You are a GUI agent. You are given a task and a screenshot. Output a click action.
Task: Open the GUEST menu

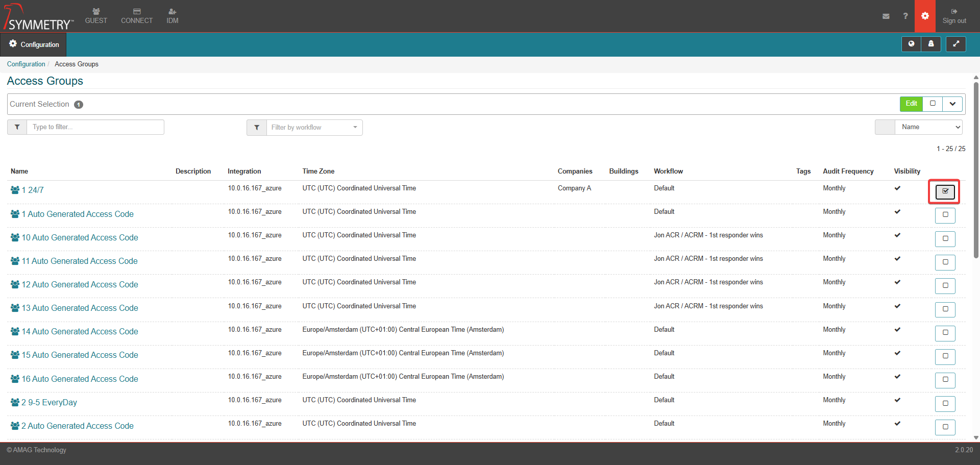pos(96,16)
